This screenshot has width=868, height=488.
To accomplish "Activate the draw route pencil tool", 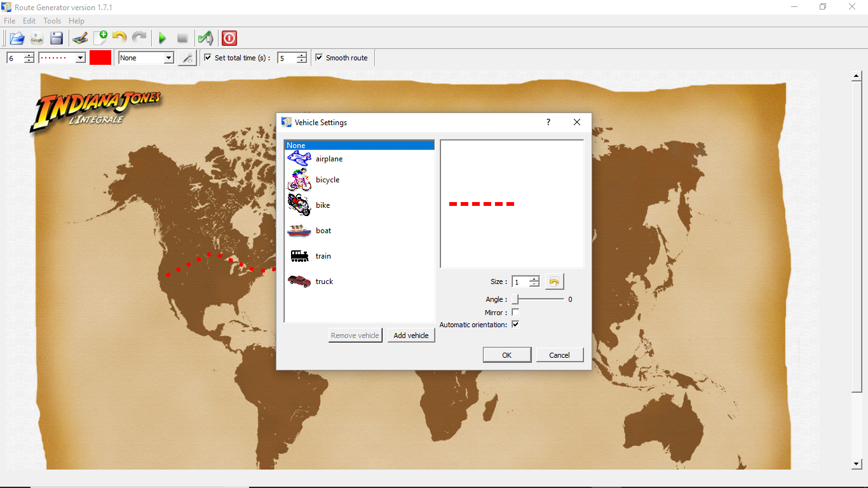I will click(x=80, y=38).
